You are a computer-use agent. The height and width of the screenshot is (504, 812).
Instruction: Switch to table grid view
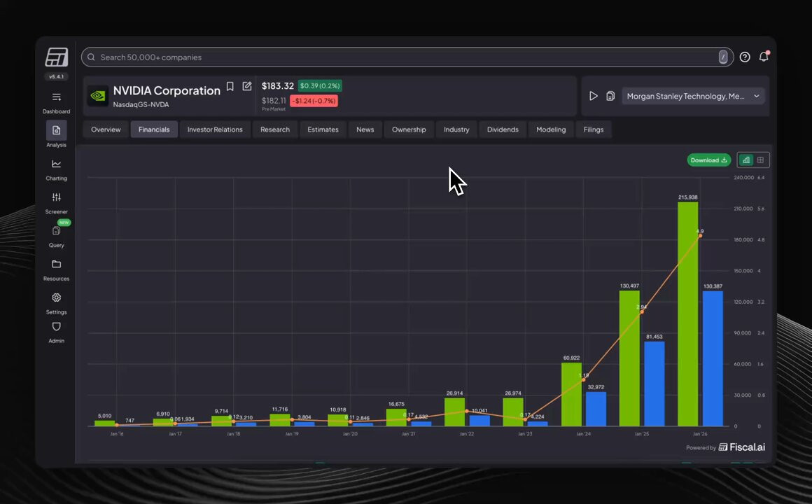tap(761, 160)
